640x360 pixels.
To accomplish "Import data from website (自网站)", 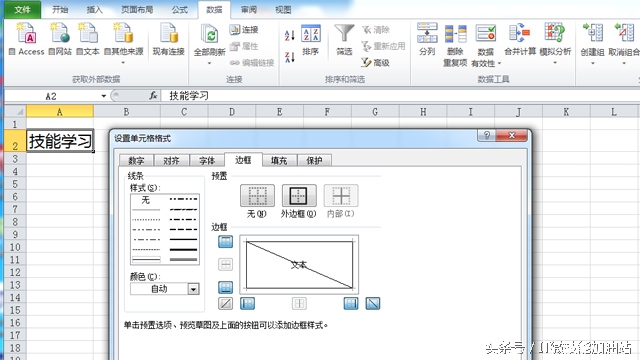I will (x=60, y=39).
